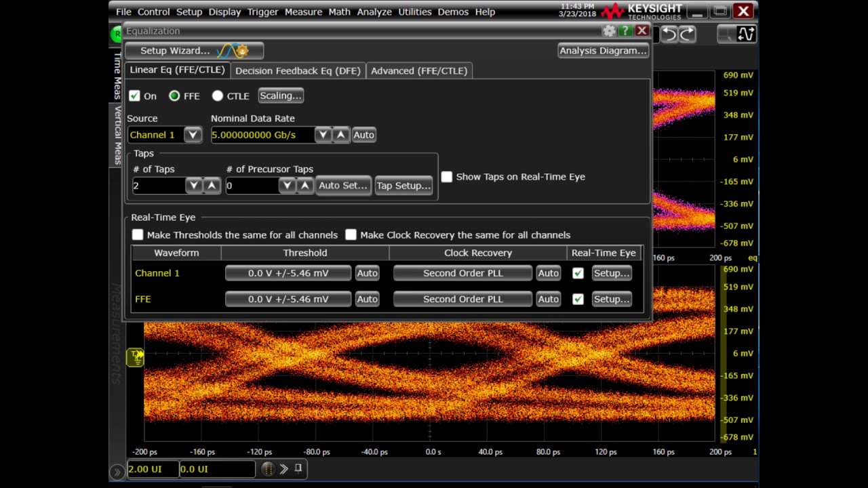The width and height of the screenshot is (868, 488).
Task: Click the # of Precursor Taps field
Action: click(x=252, y=186)
